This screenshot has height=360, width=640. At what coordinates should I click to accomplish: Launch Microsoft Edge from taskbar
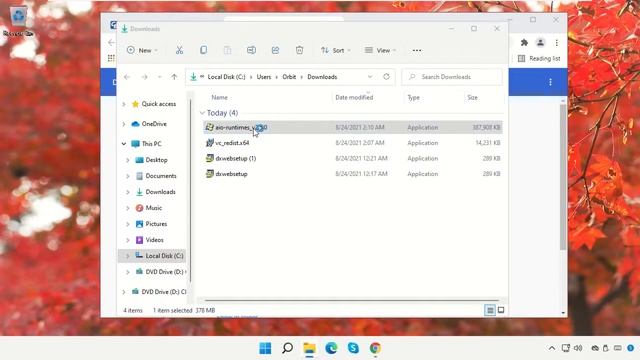click(x=331, y=348)
